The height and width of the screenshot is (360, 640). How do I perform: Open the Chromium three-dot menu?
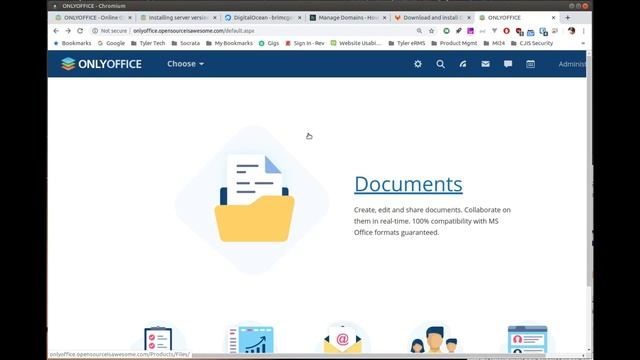[584, 31]
